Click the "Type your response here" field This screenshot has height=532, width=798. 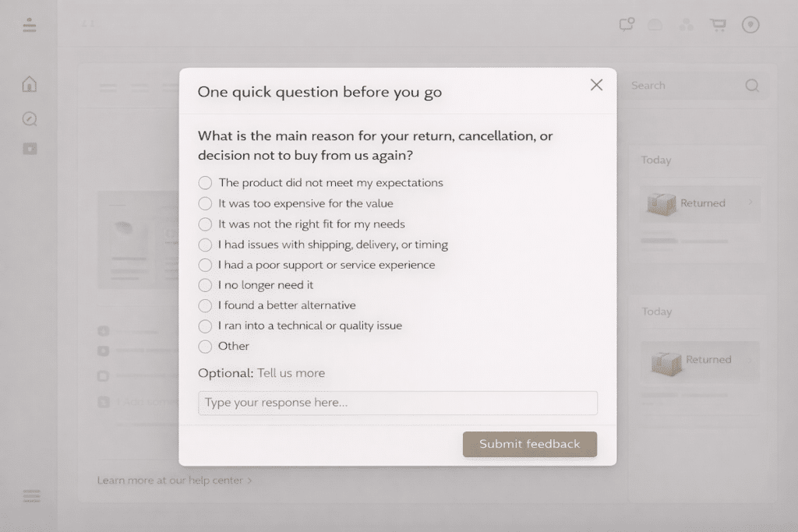(x=397, y=403)
